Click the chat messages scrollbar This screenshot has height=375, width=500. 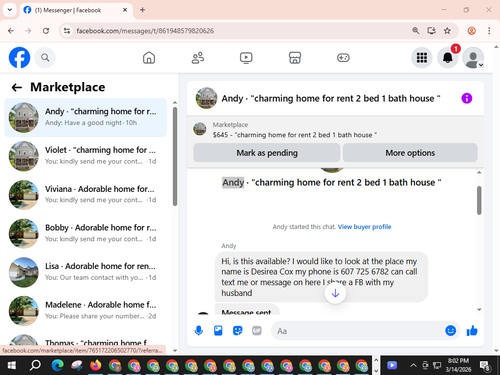pyautogui.click(x=479, y=200)
